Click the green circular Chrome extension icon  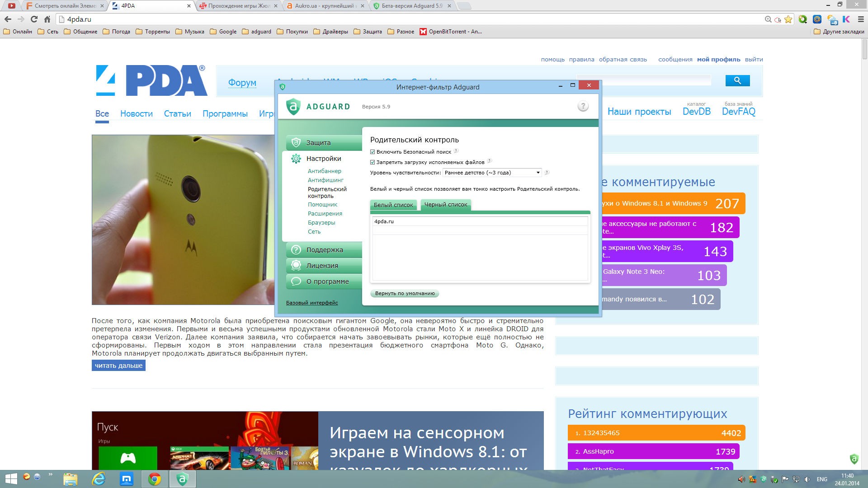803,19
